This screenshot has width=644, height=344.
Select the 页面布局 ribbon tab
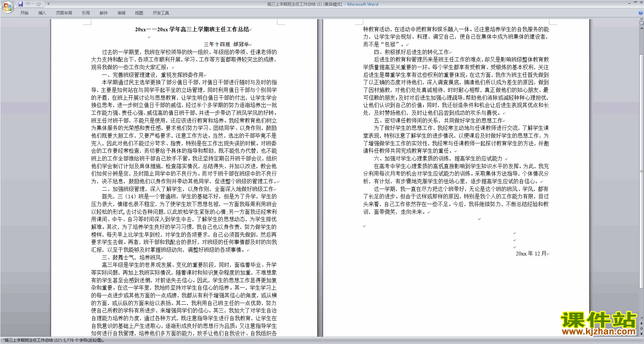pyautogui.click(x=64, y=13)
